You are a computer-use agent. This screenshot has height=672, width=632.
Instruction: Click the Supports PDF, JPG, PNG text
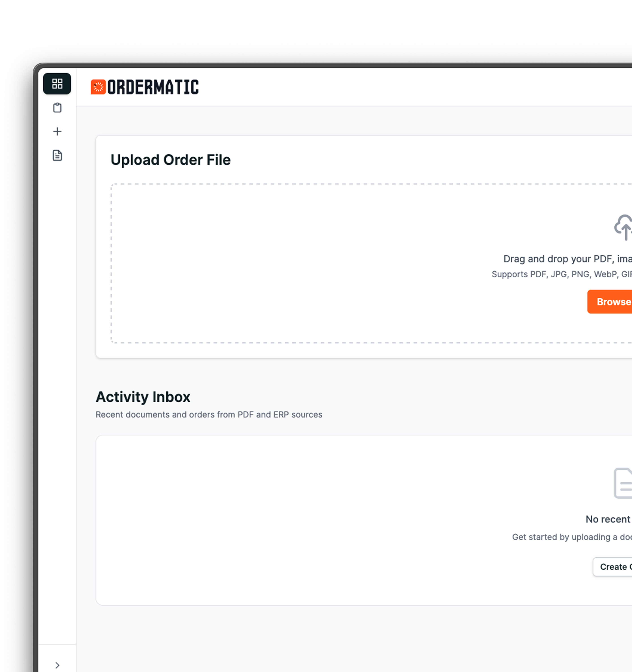(x=561, y=274)
